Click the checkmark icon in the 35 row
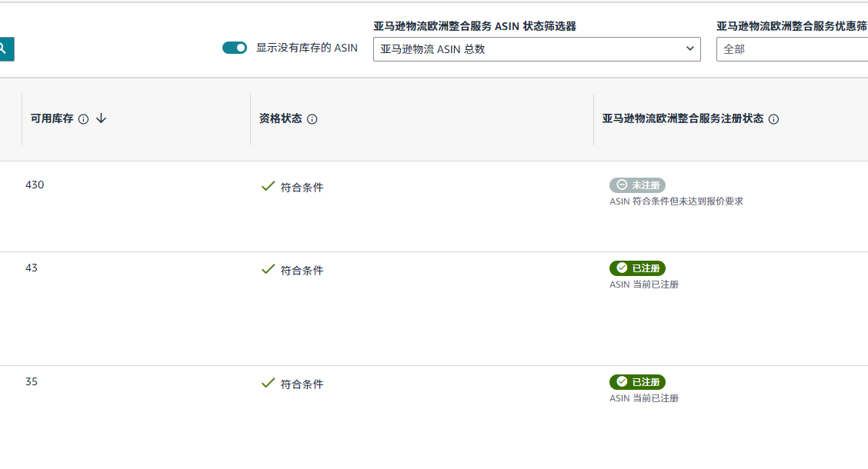Image resolution: width=868 pixels, height=469 pixels. pos(268,383)
